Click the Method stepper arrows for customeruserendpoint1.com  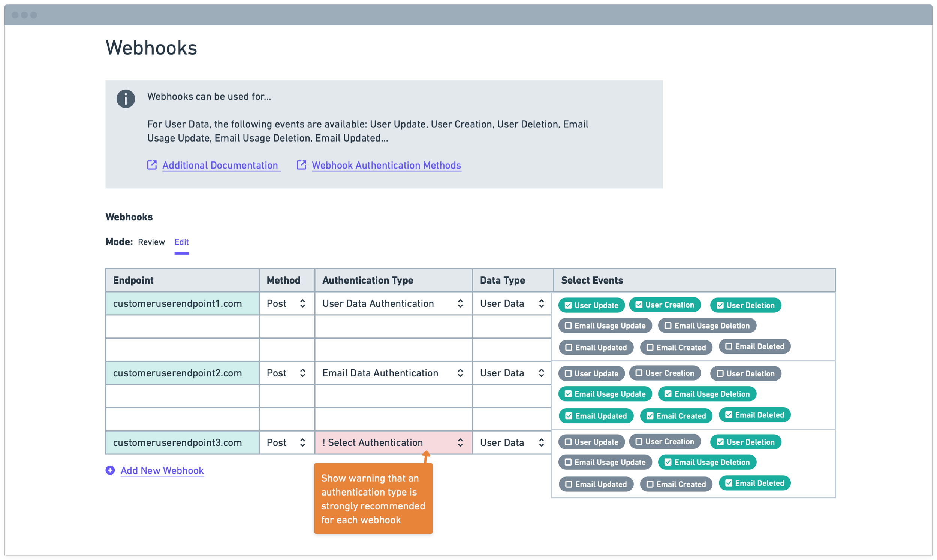(302, 303)
